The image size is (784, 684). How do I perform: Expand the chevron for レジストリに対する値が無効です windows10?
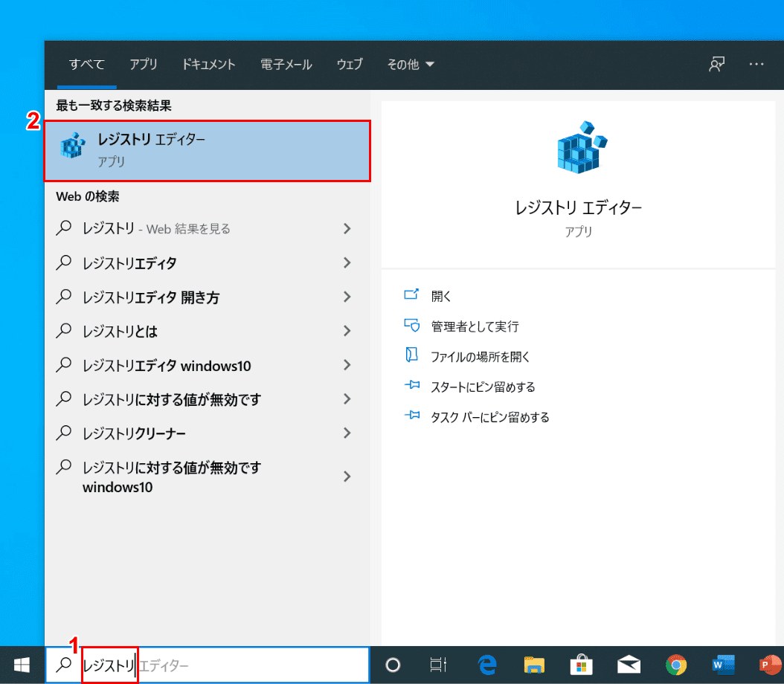(x=347, y=477)
